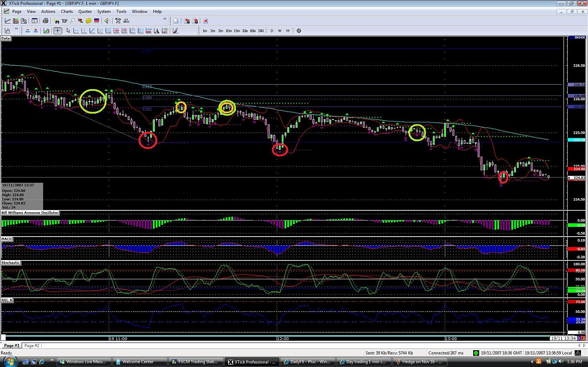Open the System menu
Screen dimensions: 588x367
[103, 11]
